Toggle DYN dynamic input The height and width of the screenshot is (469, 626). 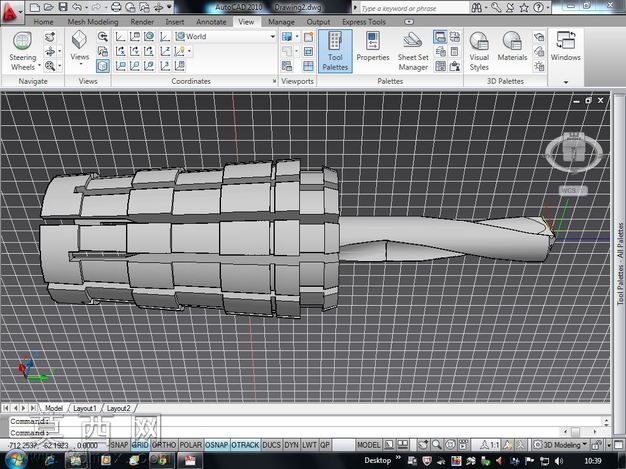tap(291, 445)
